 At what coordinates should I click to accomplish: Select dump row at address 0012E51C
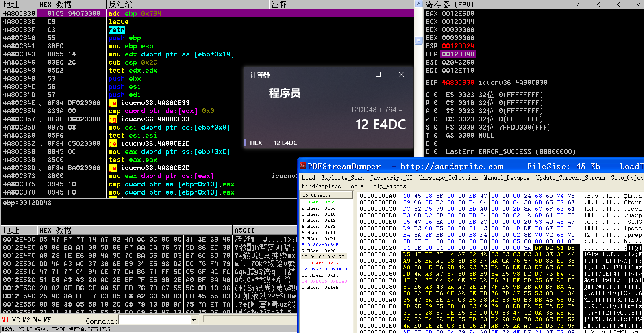coord(149,272)
